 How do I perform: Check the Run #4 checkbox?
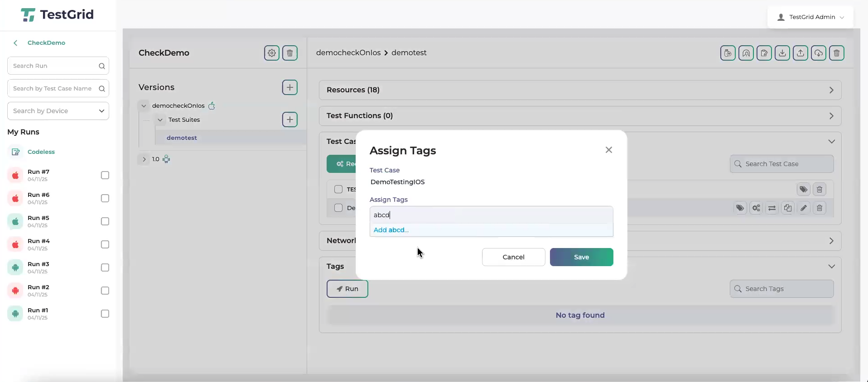point(105,244)
